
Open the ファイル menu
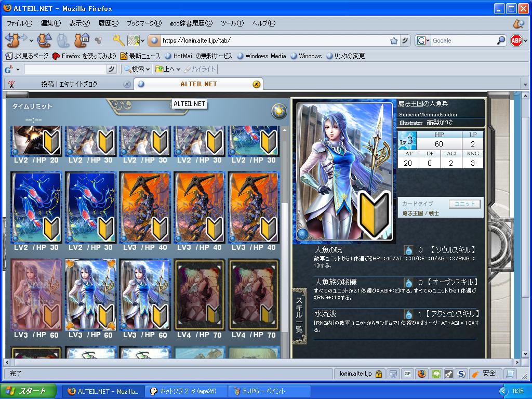click(19, 23)
